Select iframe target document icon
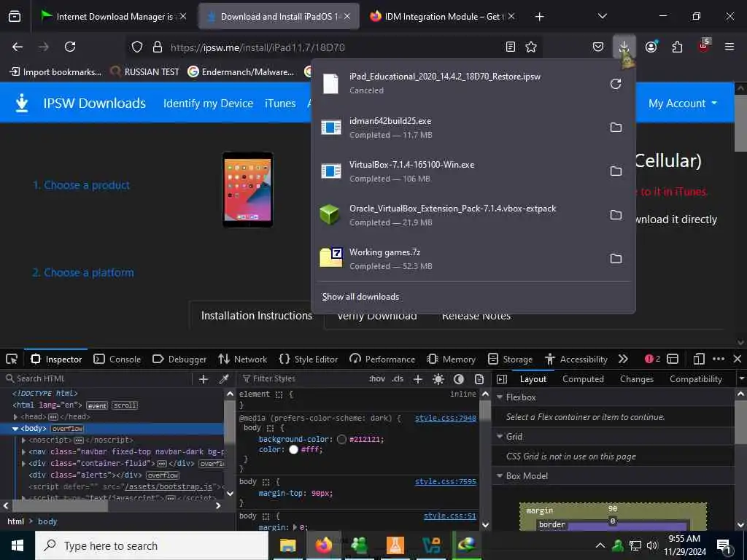Viewport: 747px width, 560px height. 673,359
